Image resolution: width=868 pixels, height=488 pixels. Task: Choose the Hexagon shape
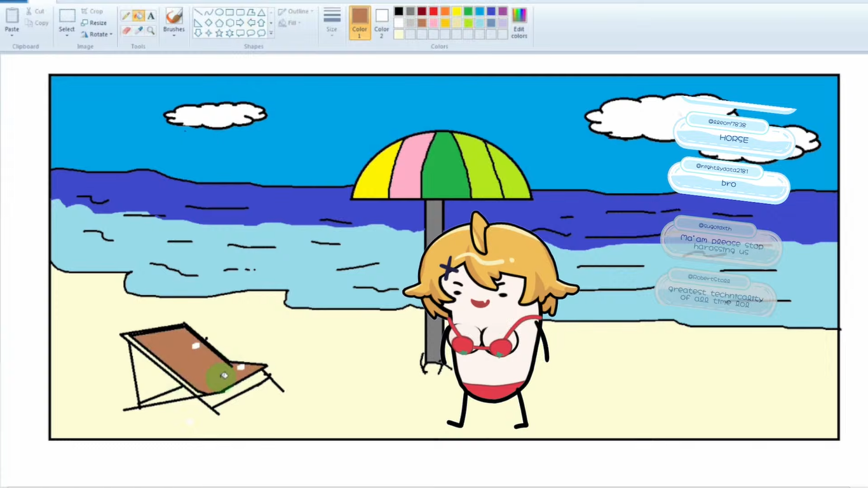point(229,23)
